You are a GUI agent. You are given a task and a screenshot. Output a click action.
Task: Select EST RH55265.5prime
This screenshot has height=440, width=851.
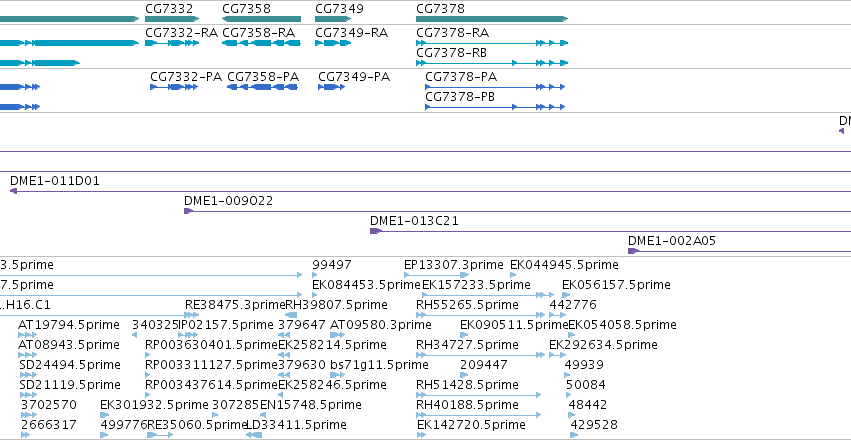pos(467,305)
